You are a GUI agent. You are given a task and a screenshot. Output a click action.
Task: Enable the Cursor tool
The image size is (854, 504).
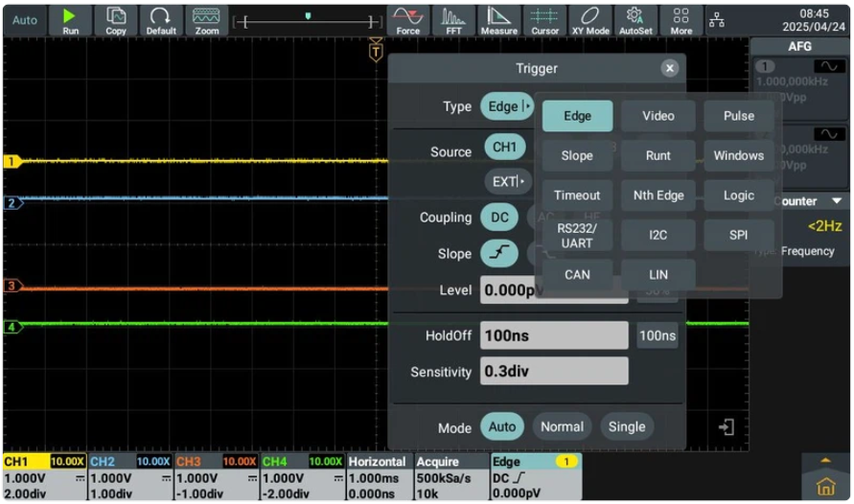[x=544, y=20]
